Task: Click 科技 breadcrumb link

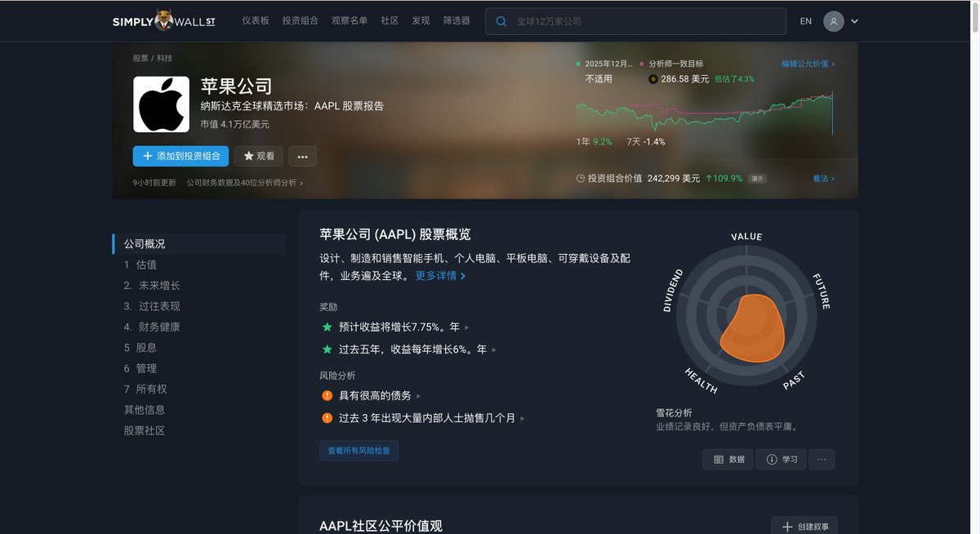Action: 164,59
